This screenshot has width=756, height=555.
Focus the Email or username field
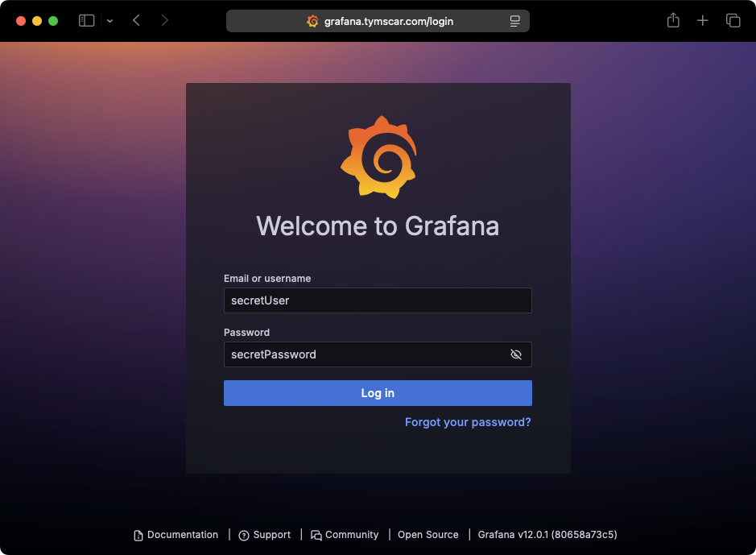[x=378, y=300]
